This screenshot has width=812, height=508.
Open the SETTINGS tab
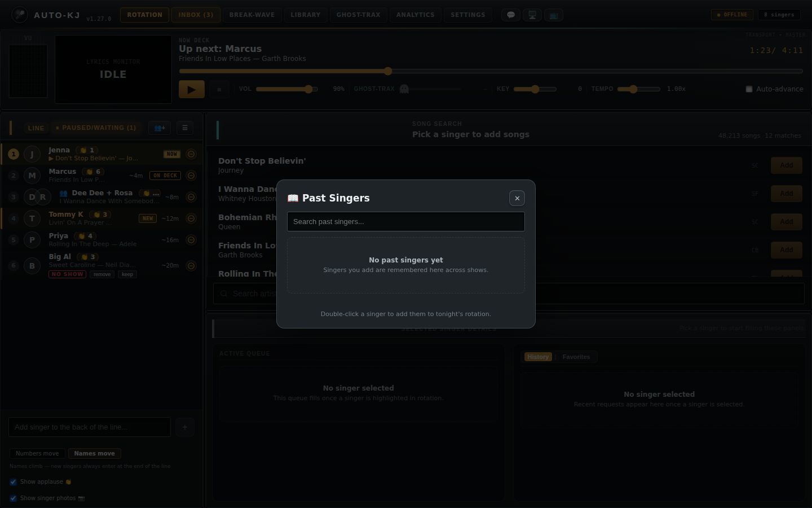(x=468, y=15)
